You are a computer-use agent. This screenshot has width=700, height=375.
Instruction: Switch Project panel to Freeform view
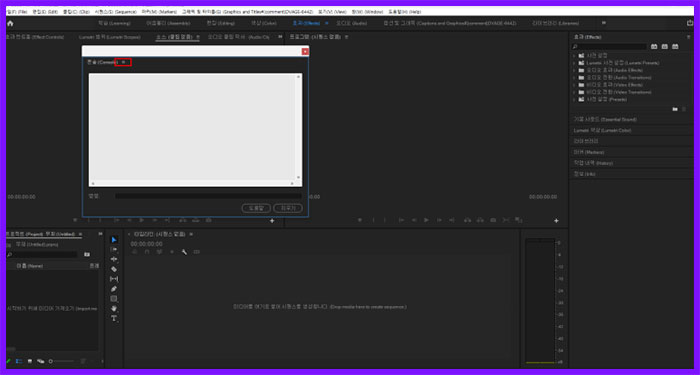pyautogui.click(x=40, y=361)
